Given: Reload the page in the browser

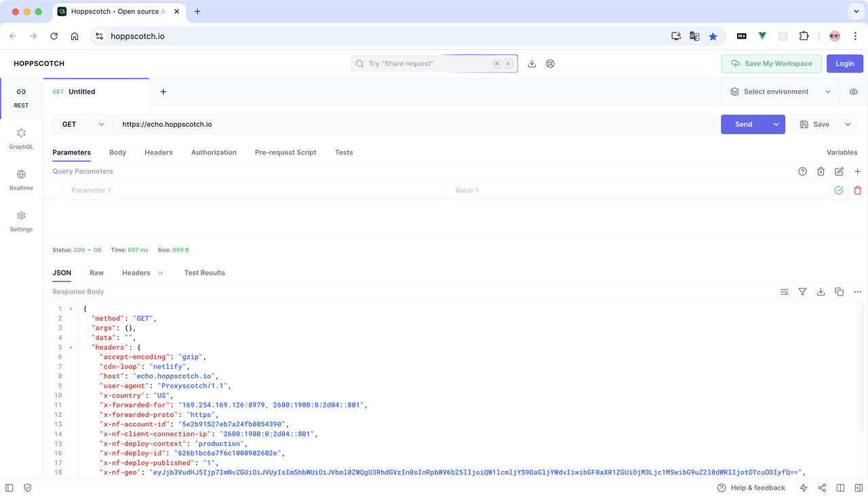Looking at the screenshot, I should (54, 37).
